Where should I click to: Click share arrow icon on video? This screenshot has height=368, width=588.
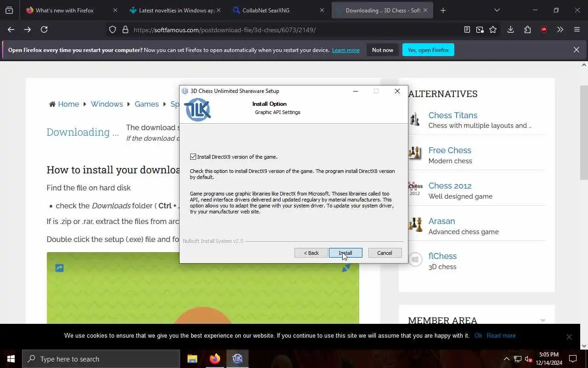tap(59, 268)
